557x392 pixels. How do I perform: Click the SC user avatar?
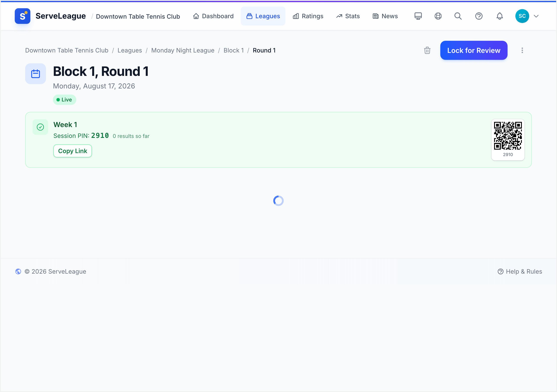(x=522, y=16)
